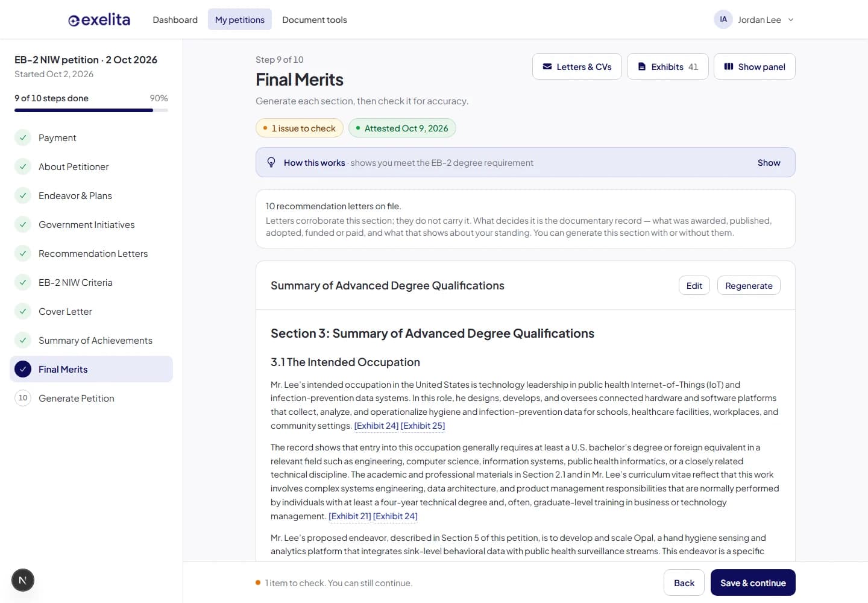The height and width of the screenshot is (603, 868).
Task: Open the My petitions tab
Action: pyautogui.click(x=240, y=20)
